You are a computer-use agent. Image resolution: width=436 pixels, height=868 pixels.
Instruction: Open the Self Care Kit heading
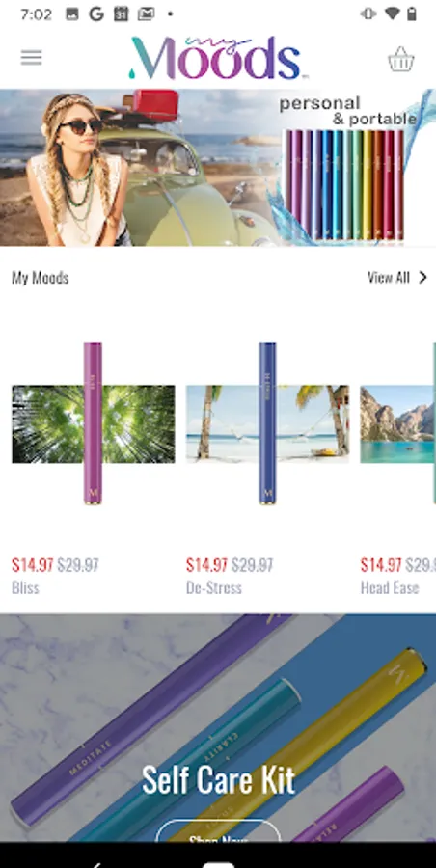tap(218, 780)
